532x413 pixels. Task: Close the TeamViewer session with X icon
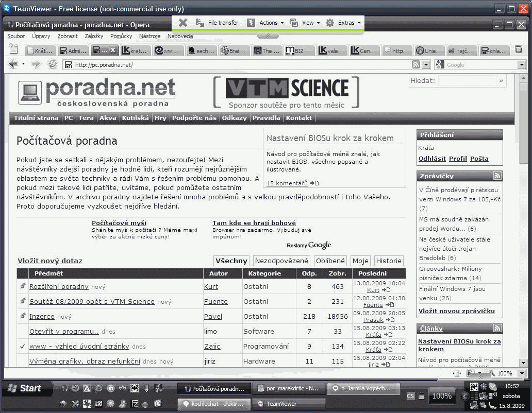point(183,23)
